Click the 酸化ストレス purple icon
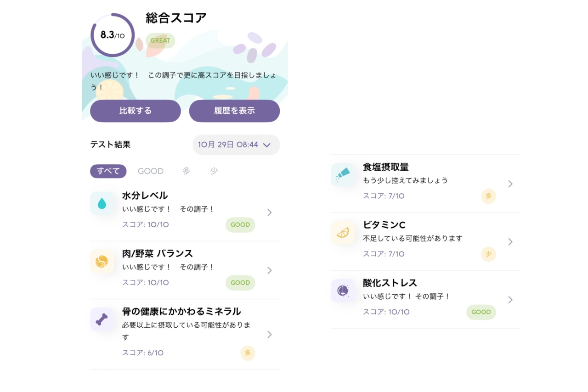 click(343, 291)
